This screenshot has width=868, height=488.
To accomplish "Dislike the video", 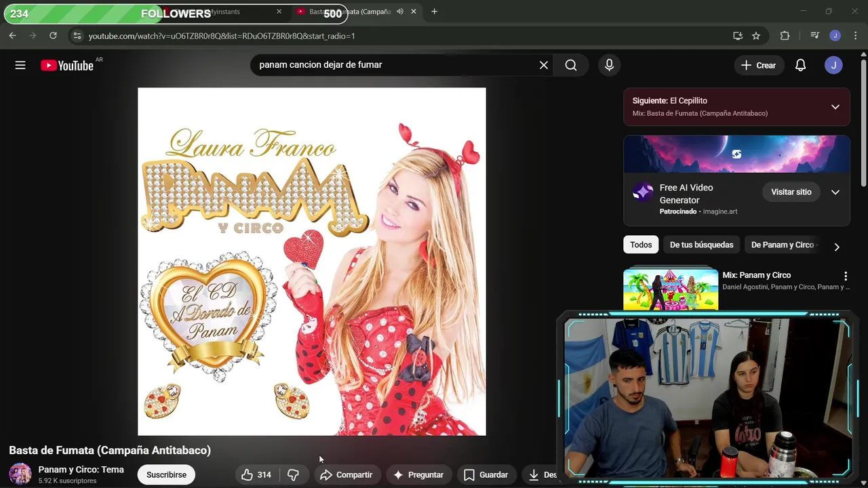I will 293,475.
